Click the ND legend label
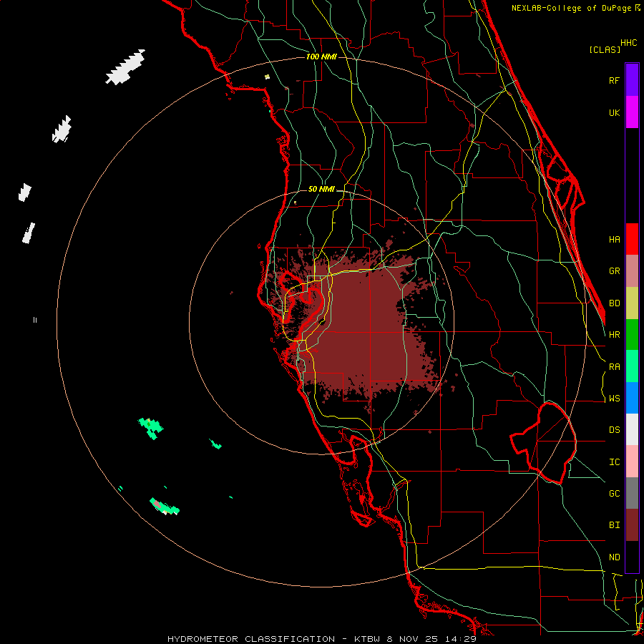 point(614,557)
